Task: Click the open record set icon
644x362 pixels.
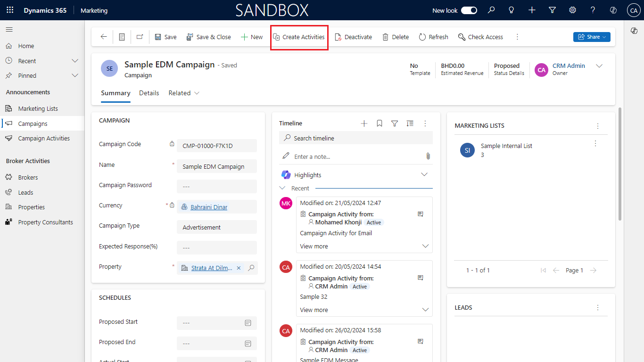Action: 122,37
